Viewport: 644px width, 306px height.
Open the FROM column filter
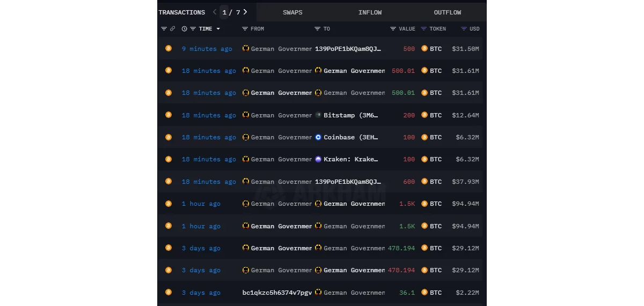click(x=245, y=29)
